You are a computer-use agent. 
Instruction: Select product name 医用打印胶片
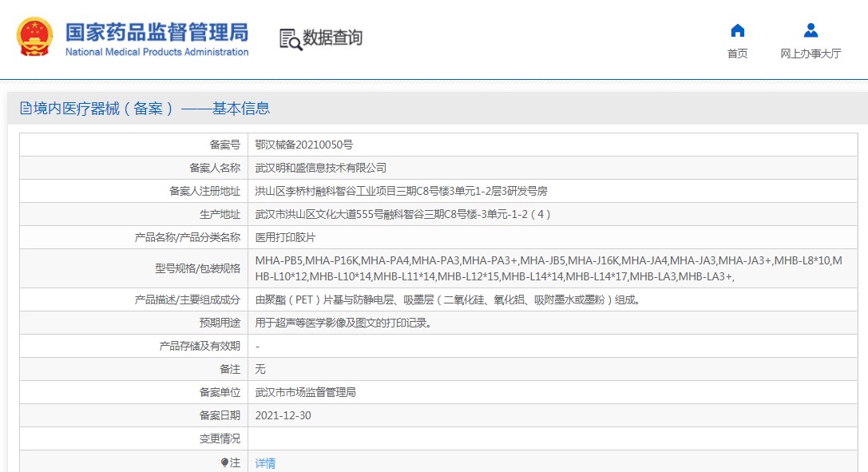point(285,237)
